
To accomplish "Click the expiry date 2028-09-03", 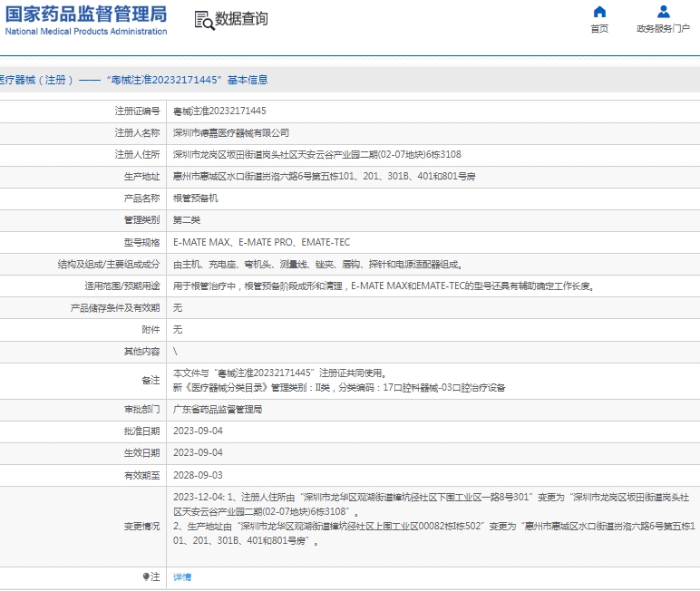I will coord(198,475).
